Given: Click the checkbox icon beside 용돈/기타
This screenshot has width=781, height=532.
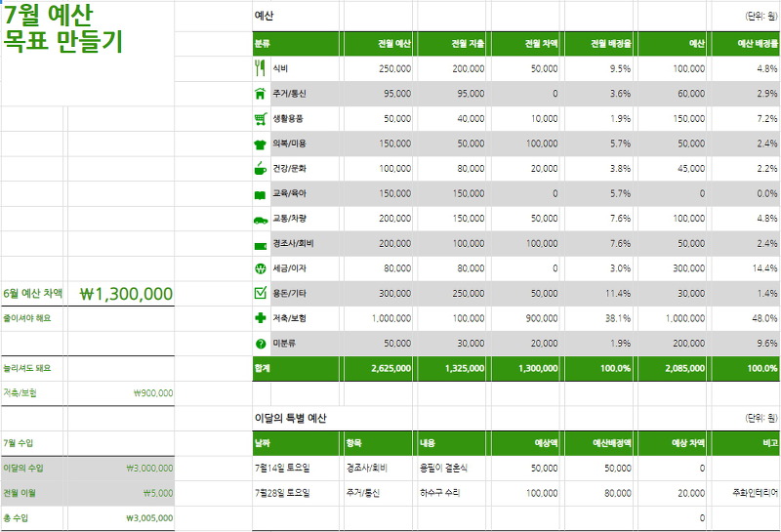Looking at the screenshot, I should point(260,293).
